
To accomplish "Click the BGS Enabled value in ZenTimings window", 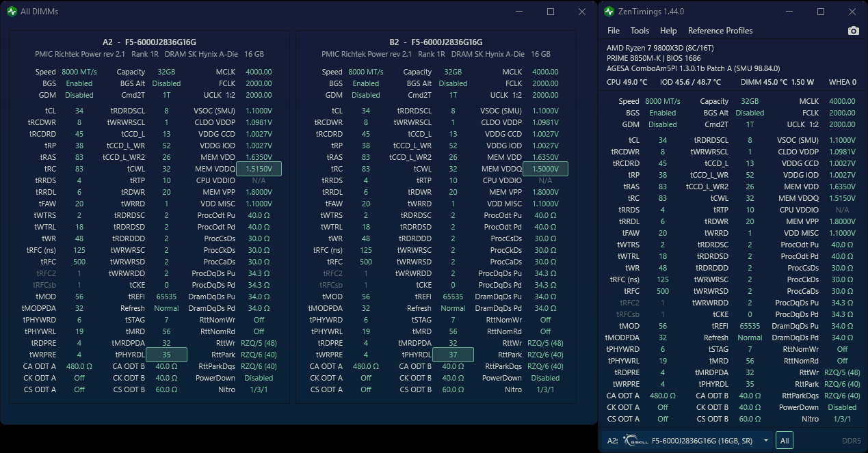I will point(663,113).
